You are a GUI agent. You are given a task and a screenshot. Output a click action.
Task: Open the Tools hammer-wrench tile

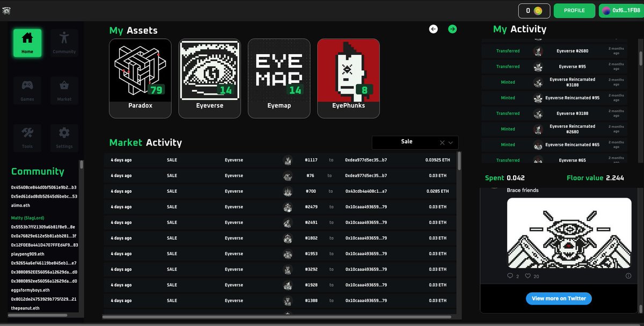[x=27, y=137]
